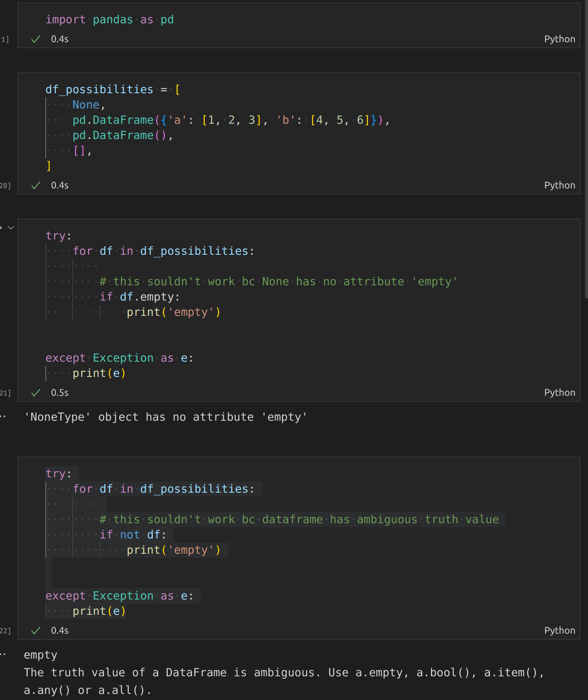Click the 0.5s execution time label
588x700 pixels.
[x=60, y=393]
